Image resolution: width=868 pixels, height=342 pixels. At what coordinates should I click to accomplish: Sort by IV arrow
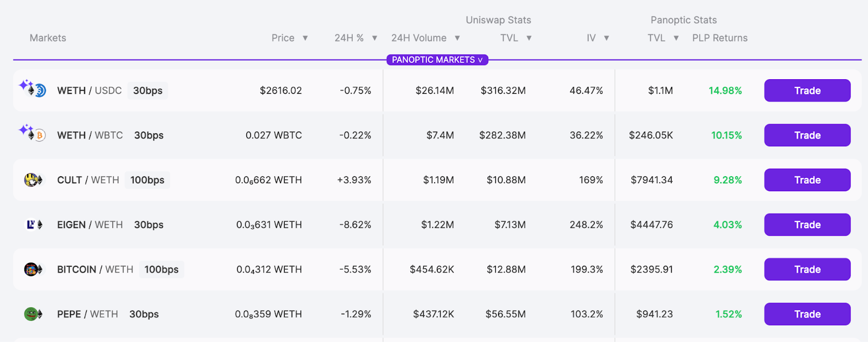click(x=607, y=38)
